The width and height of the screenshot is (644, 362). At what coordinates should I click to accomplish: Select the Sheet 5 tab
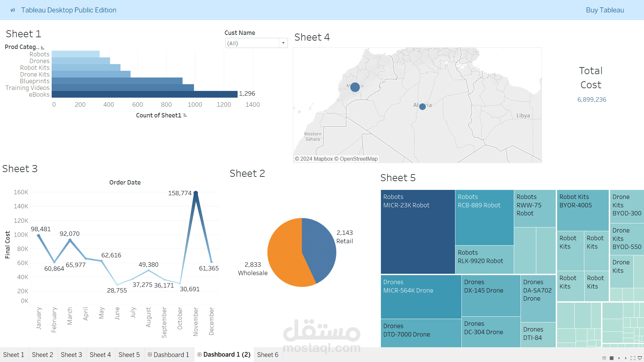pyautogui.click(x=129, y=355)
